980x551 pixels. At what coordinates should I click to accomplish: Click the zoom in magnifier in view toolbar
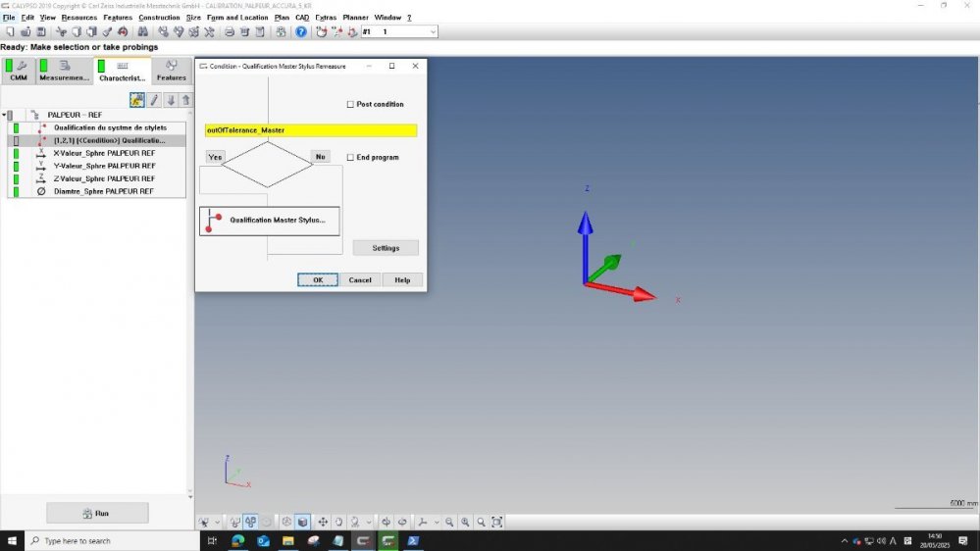point(465,522)
